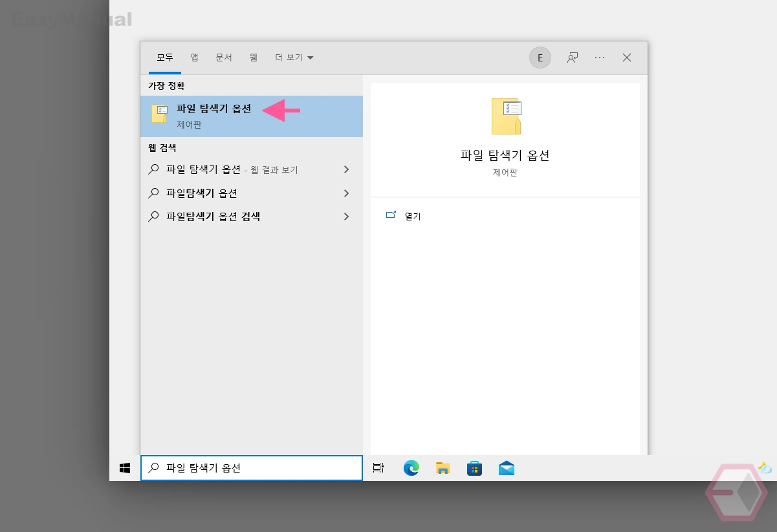The image size is (777, 532).
Task: Expand the 더 보기 dropdown
Action: pos(294,58)
